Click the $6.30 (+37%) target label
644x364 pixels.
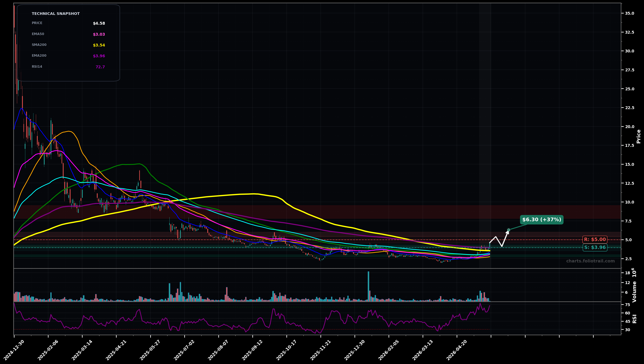click(x=542, y=220)
